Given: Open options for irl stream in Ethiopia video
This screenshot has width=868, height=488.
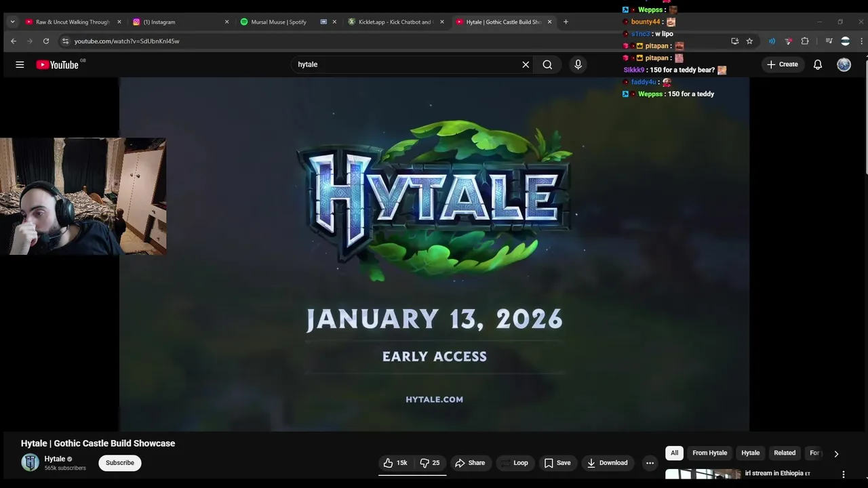Looking at the screenshot, I should tap(844, 474).
